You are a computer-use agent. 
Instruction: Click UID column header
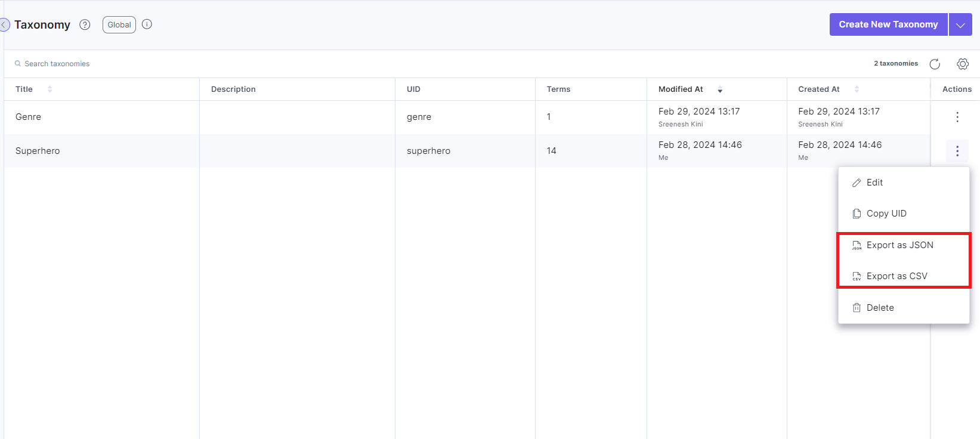coord(413,89)
